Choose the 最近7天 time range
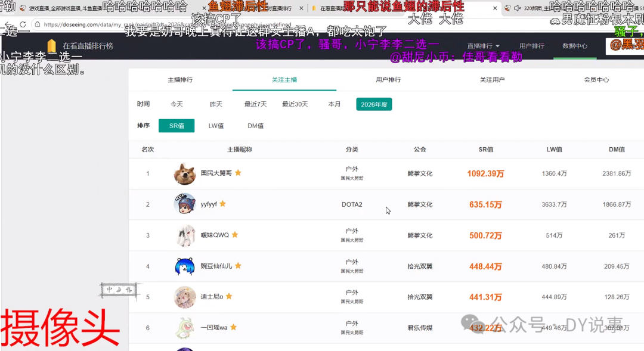 [255, 104]
